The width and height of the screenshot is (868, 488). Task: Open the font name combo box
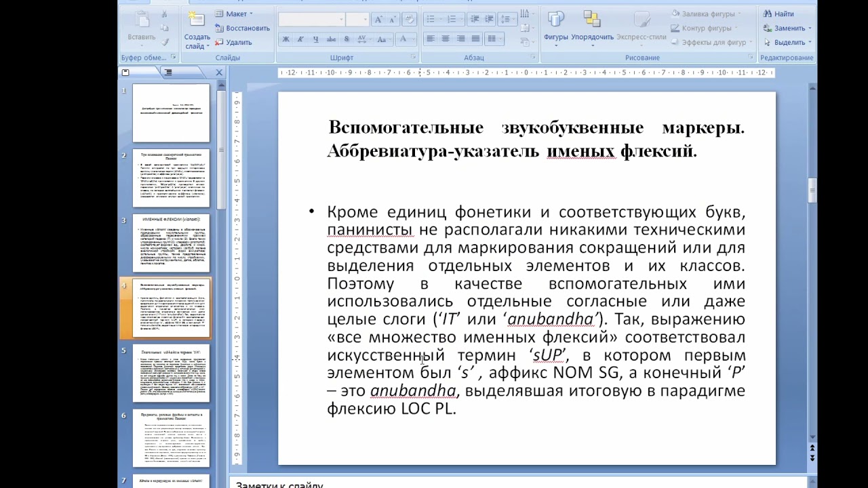tap(311, 20)
